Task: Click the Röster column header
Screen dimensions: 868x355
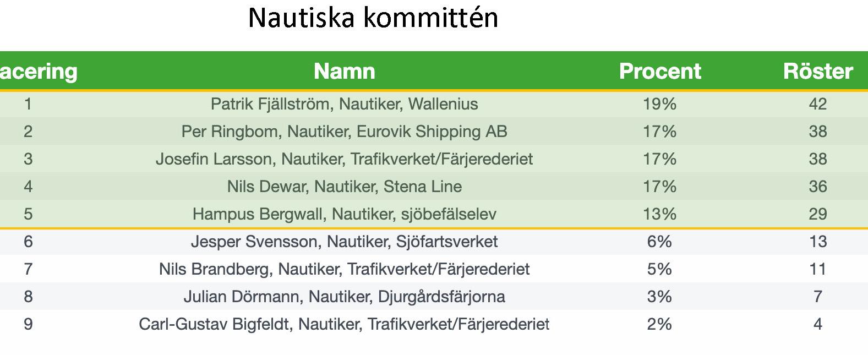Action: click(x=818, y=71)
